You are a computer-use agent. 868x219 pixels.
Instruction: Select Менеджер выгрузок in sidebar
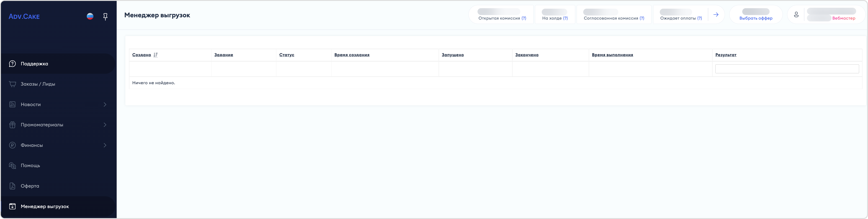[58, 206]
